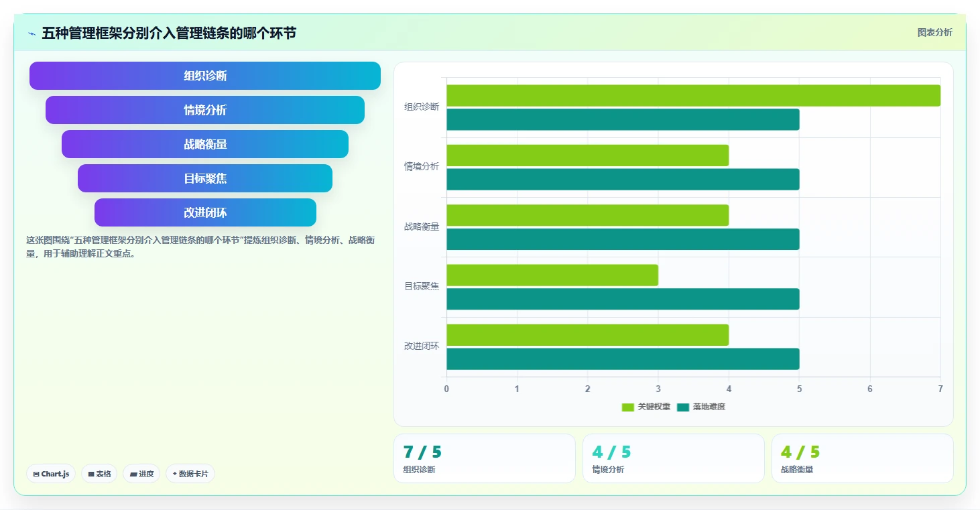Image resolution: width=980 pixels, height=510 pixels.
Task: Click the 情境分析 落地难度 teal bar
Action: 623,180
